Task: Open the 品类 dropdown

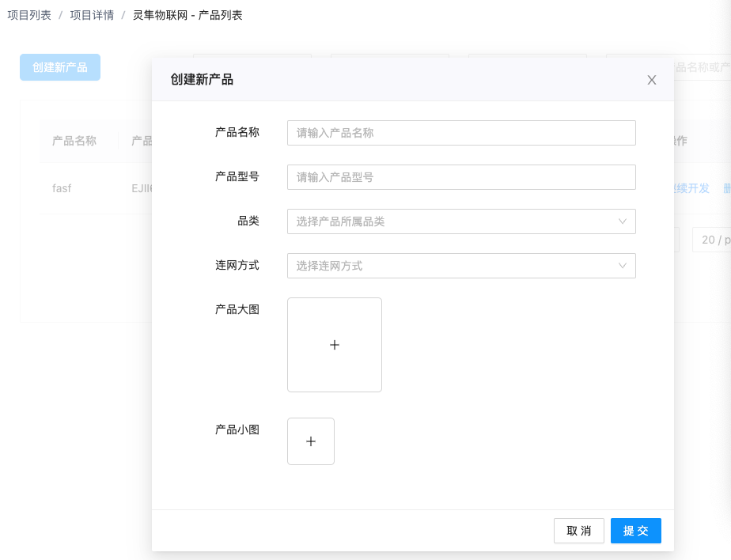Action: click(x=461, y=221)
